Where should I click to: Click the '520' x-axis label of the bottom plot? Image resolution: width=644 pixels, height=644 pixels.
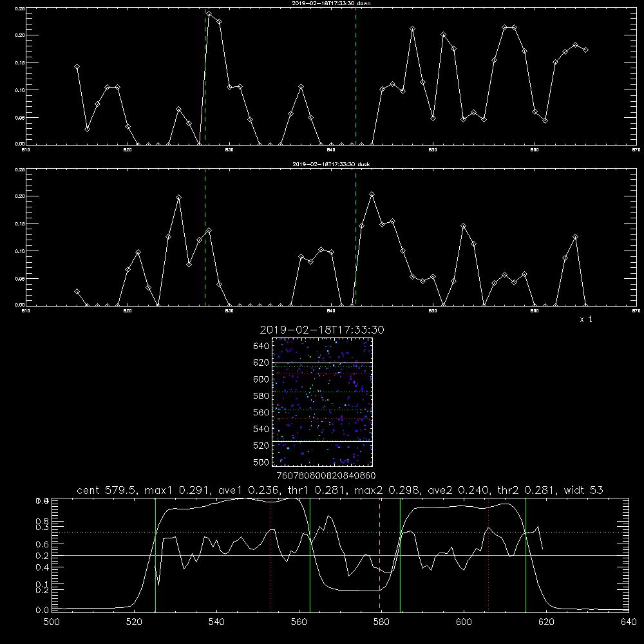point(134,622)
